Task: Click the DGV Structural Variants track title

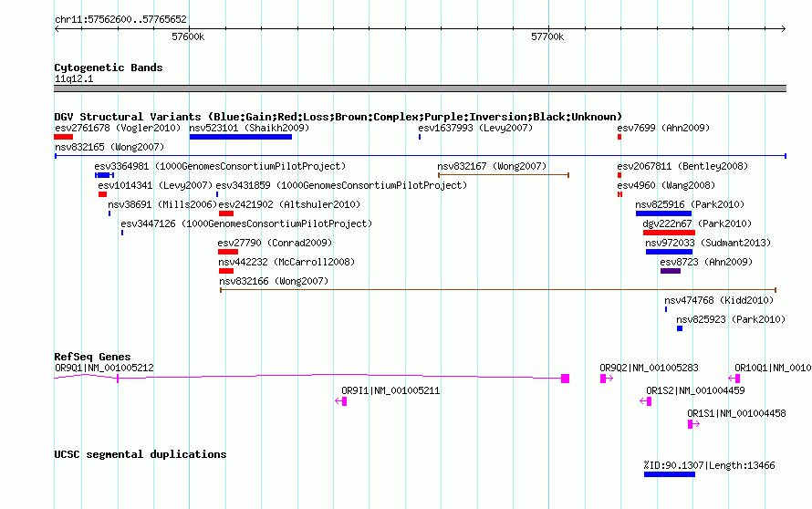Action: pyautogui.click(x=338, y=117)
